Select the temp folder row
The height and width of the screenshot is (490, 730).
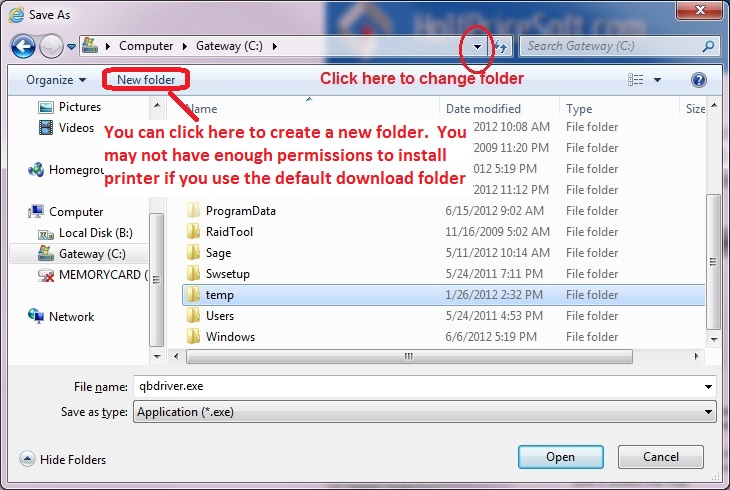click(443, 295)
